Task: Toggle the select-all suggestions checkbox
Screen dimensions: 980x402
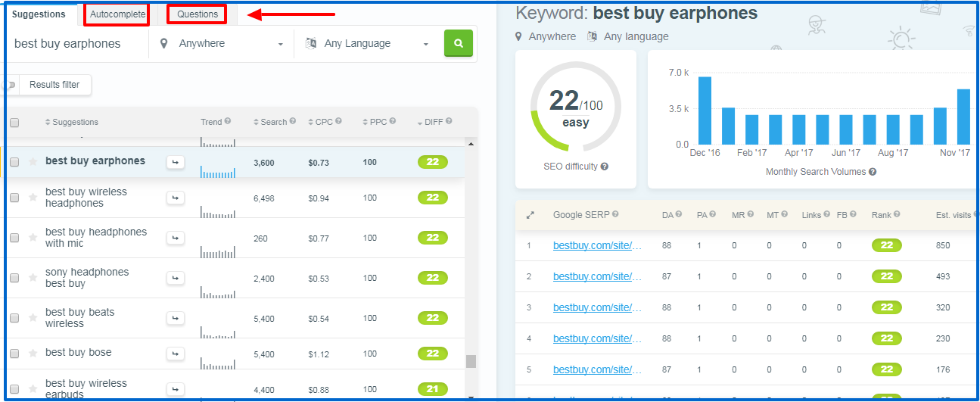Action: pyautogui.click(x=14, y=123)
